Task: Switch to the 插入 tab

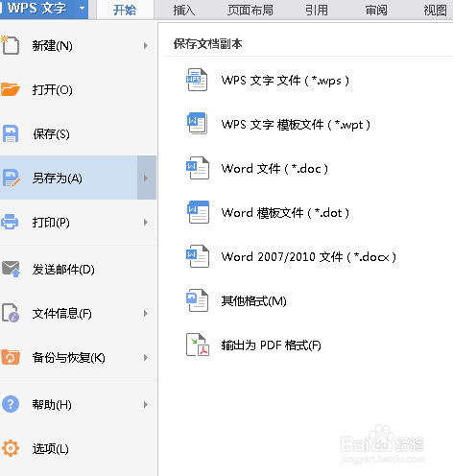Action: tap(184, 11)
